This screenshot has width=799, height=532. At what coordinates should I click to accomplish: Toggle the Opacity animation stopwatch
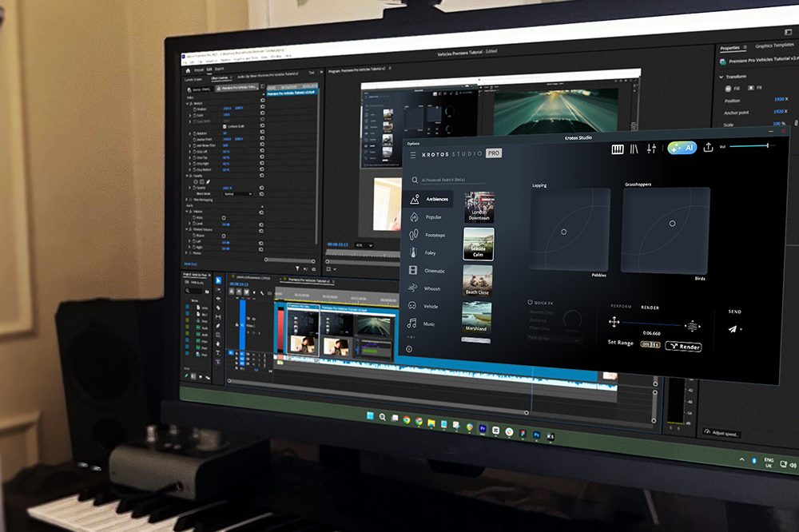(195, 188)
